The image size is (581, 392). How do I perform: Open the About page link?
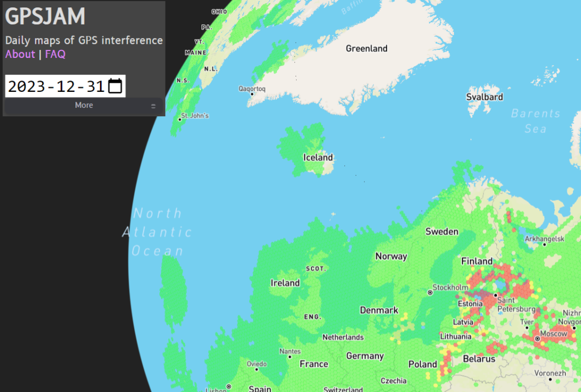(20, 54)
